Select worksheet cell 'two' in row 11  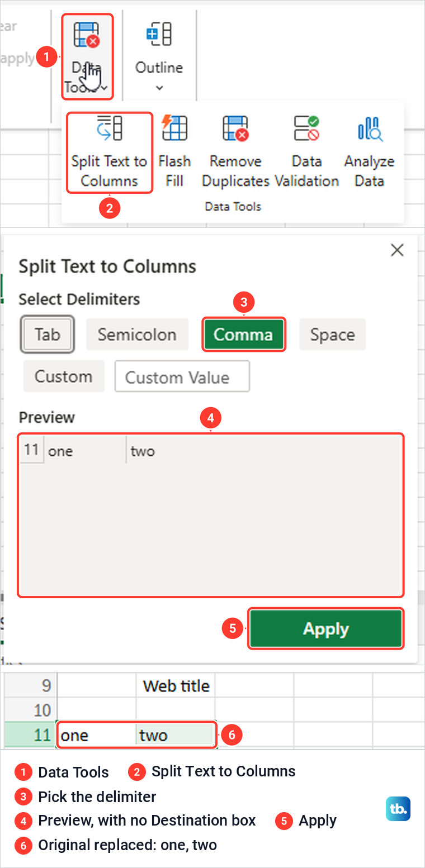point(176,735)
